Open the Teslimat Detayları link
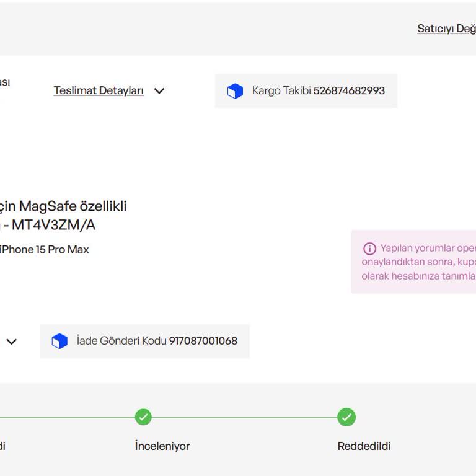 99,90
